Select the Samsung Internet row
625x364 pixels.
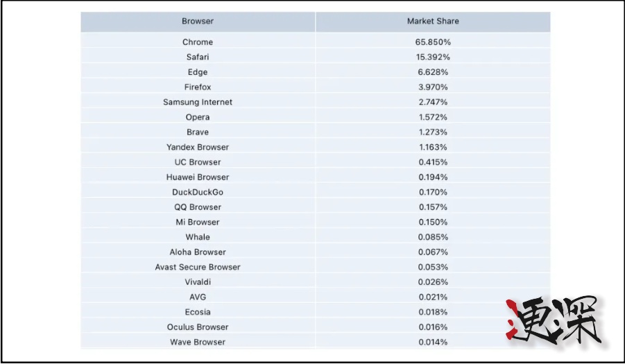pos(198,102)
